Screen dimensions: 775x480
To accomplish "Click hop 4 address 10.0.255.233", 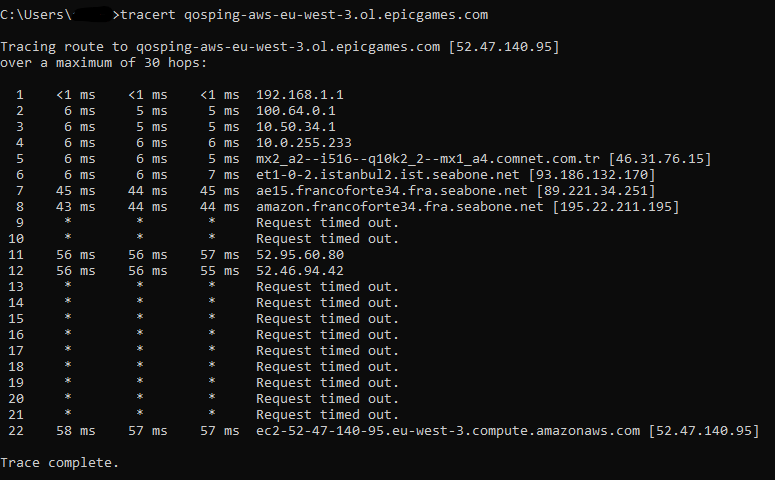I will point(303,143).
